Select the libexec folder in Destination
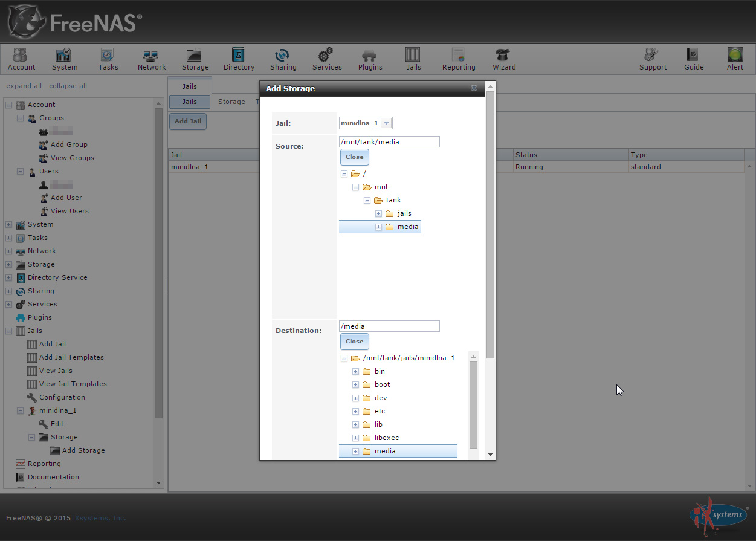This screenshot has width=756, height=541. (386, 438)
